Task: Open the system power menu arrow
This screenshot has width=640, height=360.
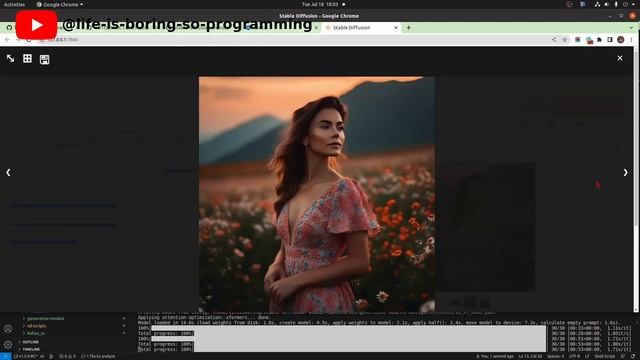Action: (634, 4)
